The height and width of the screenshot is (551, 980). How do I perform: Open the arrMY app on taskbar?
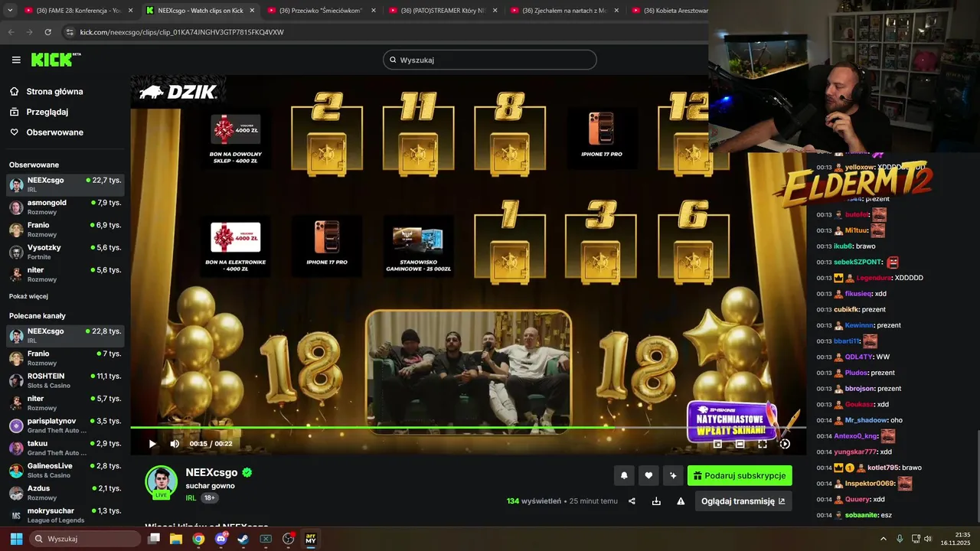click(311, 539)
